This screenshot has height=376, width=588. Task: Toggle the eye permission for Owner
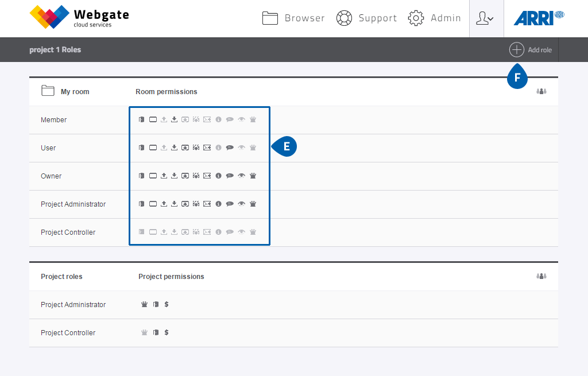coord(242,176)
